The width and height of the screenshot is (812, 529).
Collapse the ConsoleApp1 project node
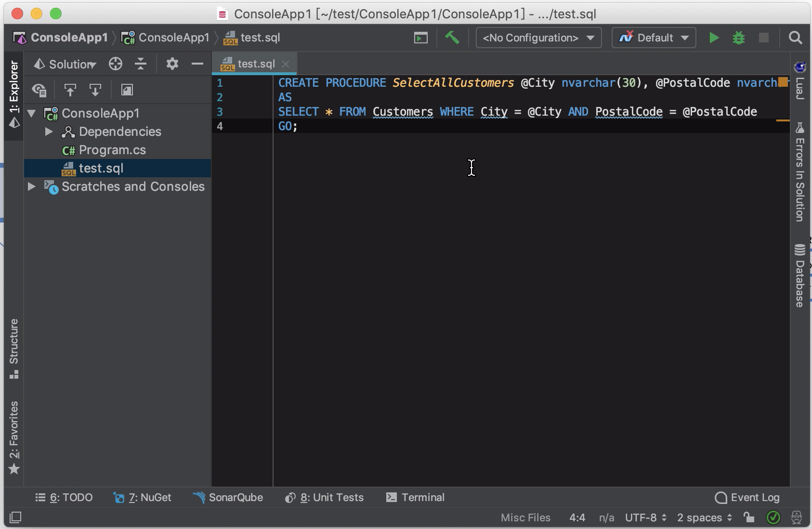[32, 114]
